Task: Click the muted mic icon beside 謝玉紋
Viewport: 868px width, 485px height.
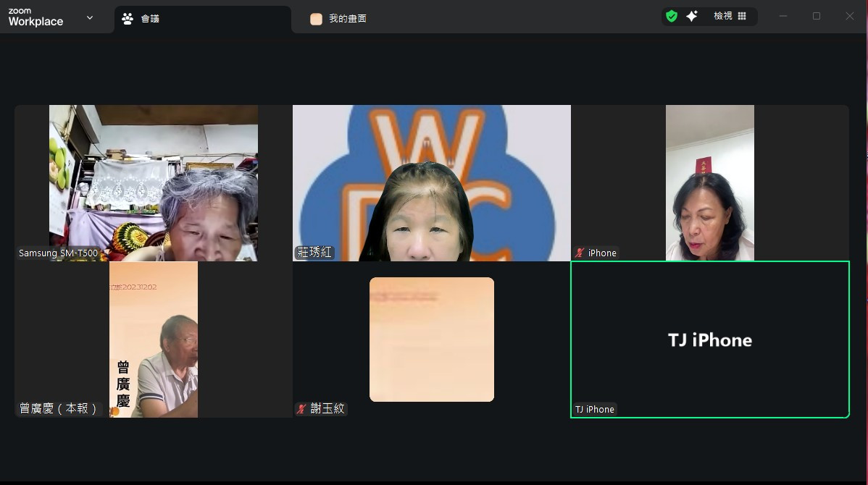Action: [301, 409]
